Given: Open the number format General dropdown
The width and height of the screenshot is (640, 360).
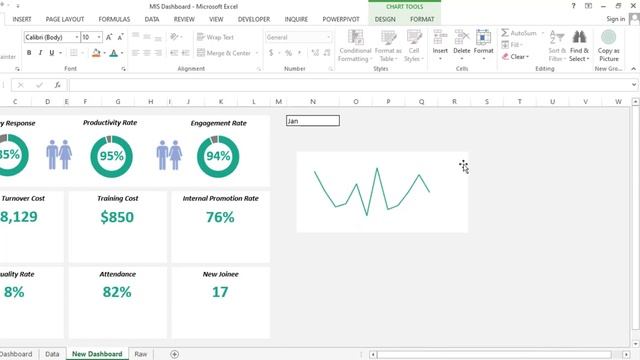Looking at the screenshot, I should coord(329,37).
